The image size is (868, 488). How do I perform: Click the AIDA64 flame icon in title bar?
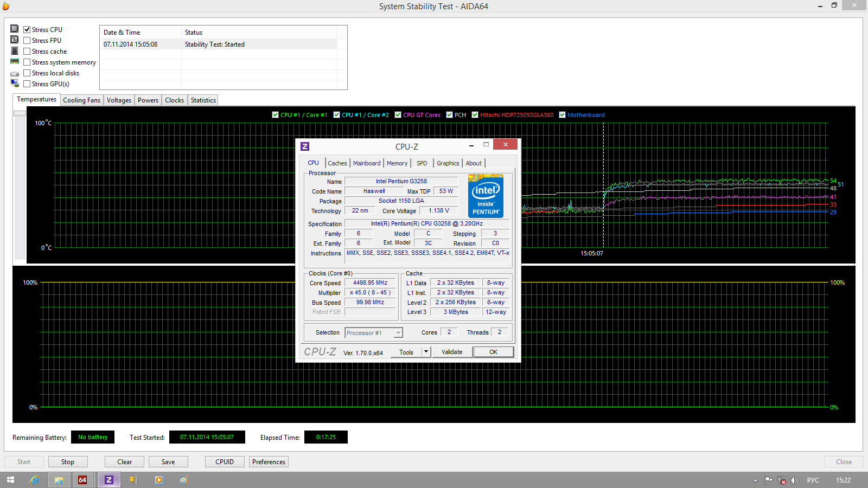[6, 6]
